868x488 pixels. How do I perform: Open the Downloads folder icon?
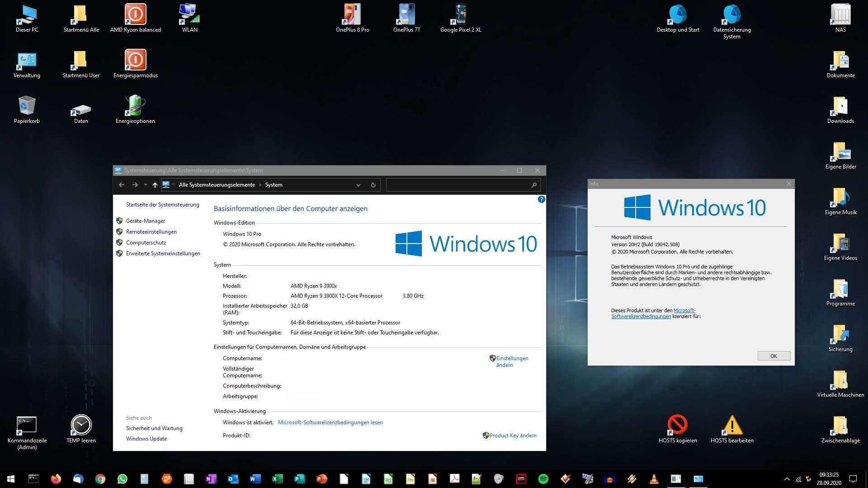(x=840, y=110)
